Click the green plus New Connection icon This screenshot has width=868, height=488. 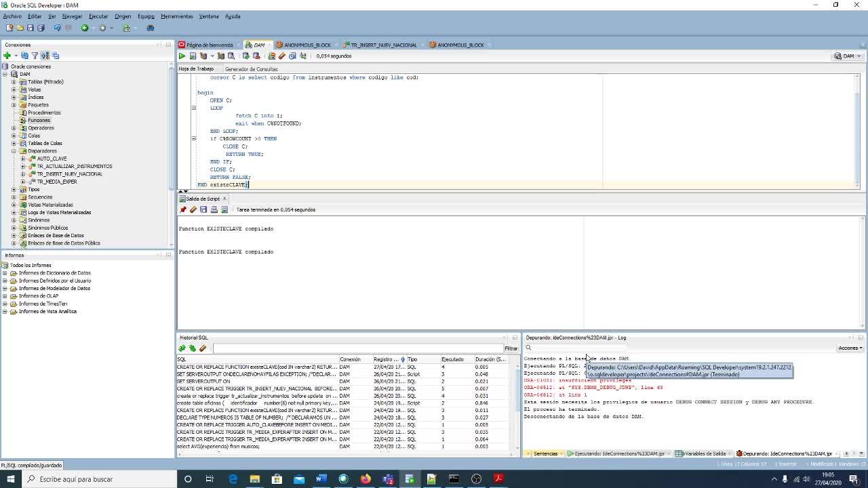(x=7, y=56)
